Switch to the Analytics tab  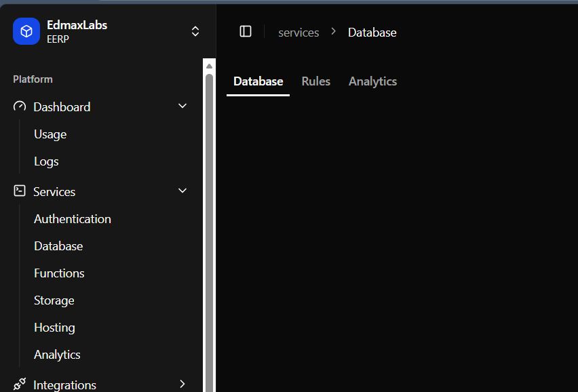(372, 81)
